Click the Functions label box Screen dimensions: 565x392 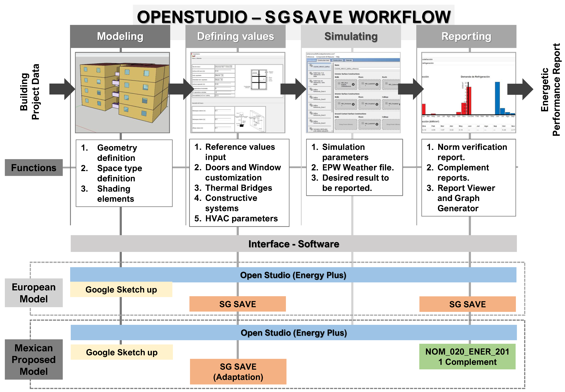point(34,168)
